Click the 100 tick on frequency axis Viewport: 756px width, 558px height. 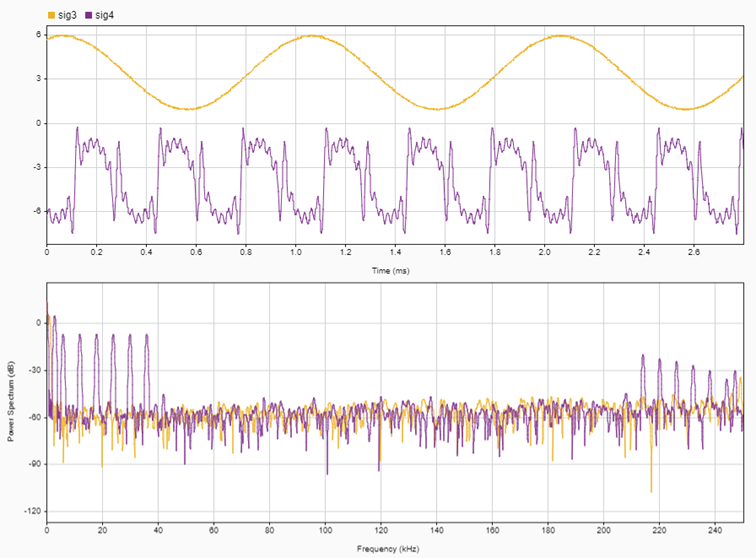[325, 531]
